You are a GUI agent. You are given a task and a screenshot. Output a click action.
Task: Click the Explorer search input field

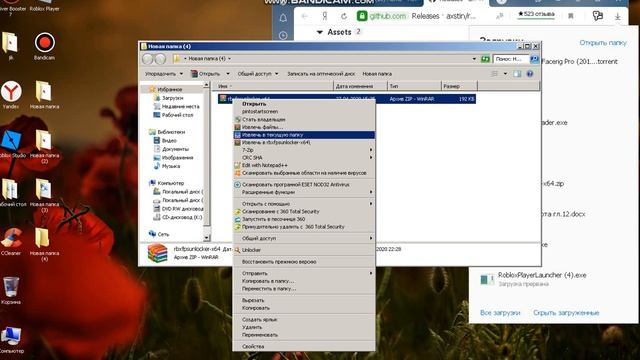[511, 59]
